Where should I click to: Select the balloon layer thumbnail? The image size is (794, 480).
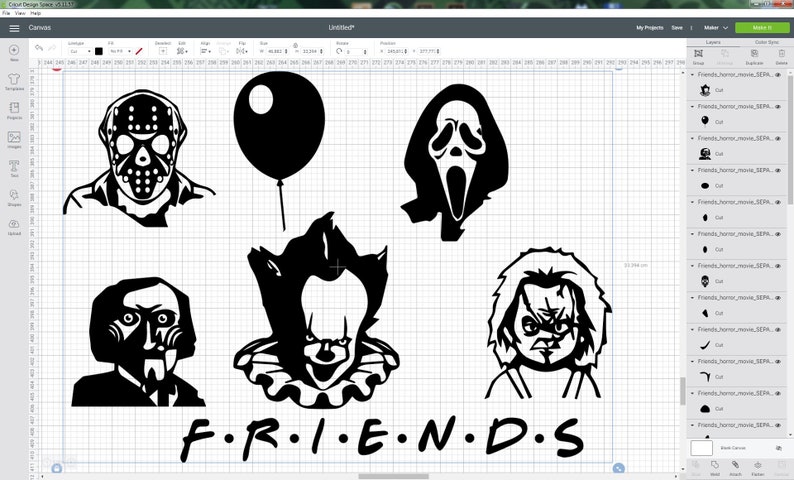[x=704, y=121]
